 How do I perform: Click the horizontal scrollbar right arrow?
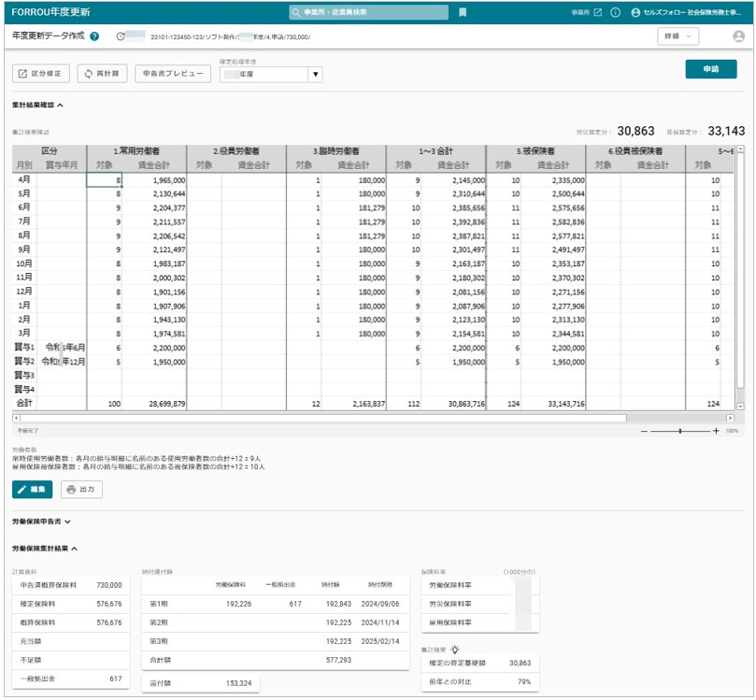click(x=730, y=418)
